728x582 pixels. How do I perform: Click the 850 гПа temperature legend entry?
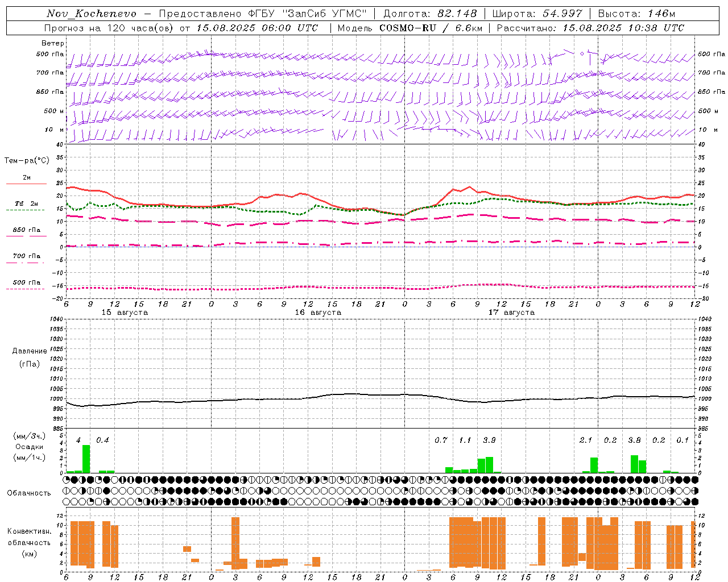(27, 230)
